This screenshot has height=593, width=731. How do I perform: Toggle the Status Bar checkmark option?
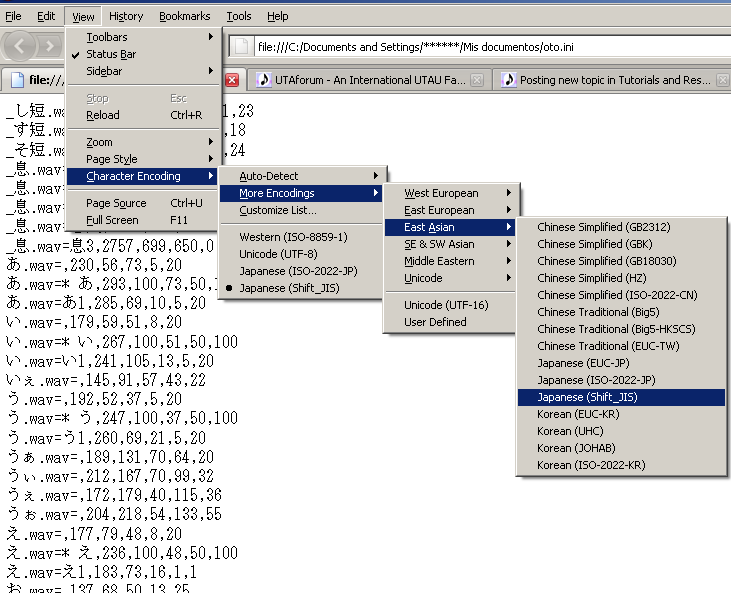tap(111, 54)
